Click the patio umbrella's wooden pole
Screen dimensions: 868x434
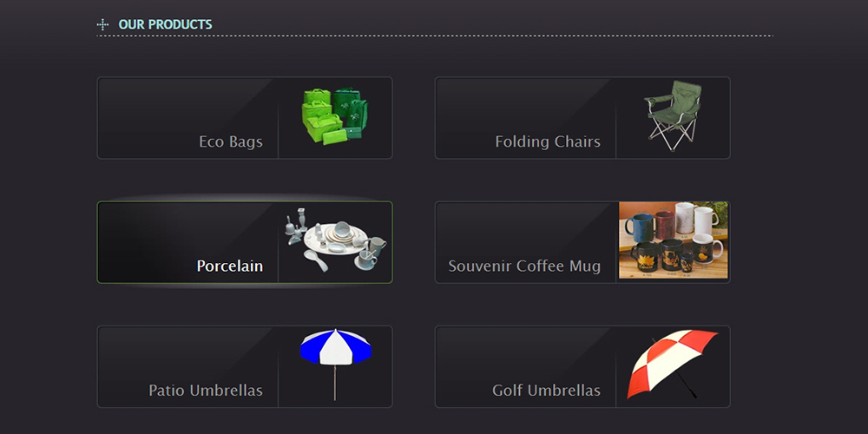[335, 383]
